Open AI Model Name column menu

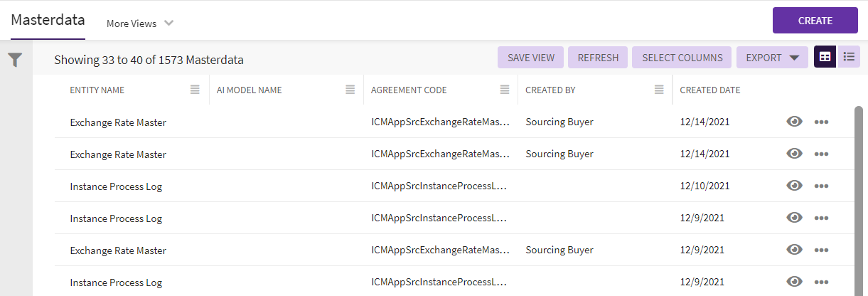pyautogui.click(x=350, y=90)
